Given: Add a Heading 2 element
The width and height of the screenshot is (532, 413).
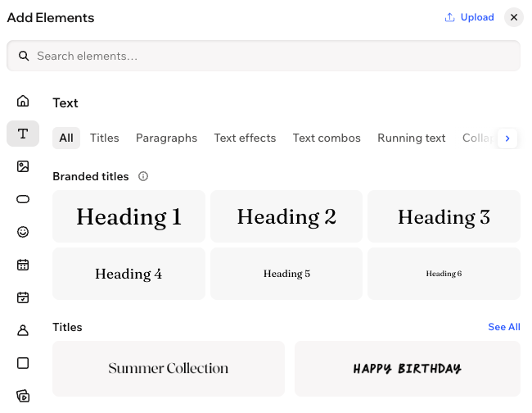Looking at the screenshot, I should tap(286, 216).
